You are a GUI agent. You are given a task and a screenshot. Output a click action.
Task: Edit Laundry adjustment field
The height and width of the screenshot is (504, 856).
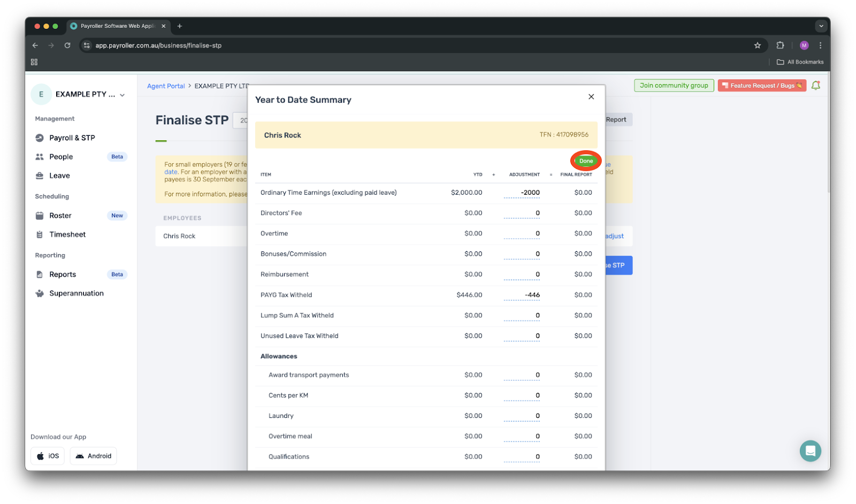522,416
